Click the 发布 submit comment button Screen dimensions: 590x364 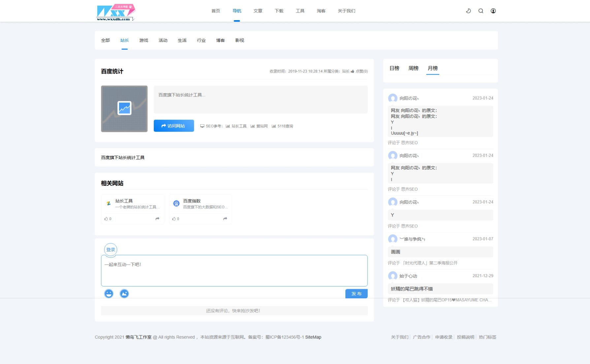(356, 293)
